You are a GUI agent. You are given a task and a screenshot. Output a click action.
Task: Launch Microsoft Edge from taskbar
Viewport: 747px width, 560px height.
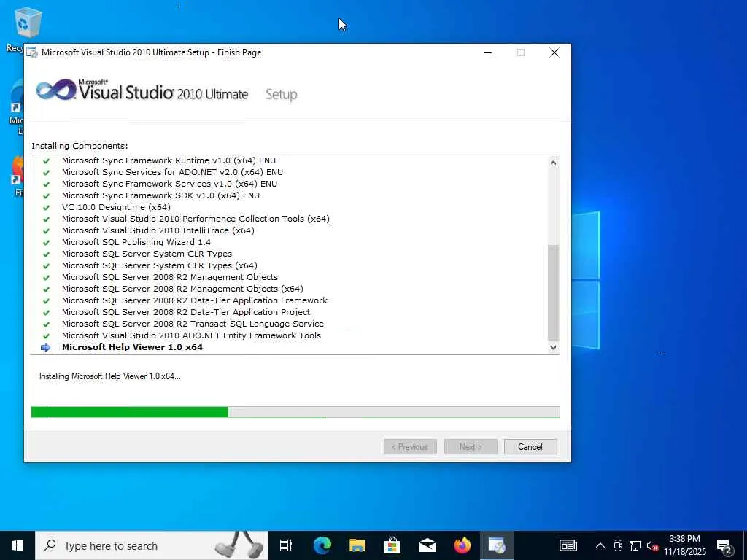point(322,545)
